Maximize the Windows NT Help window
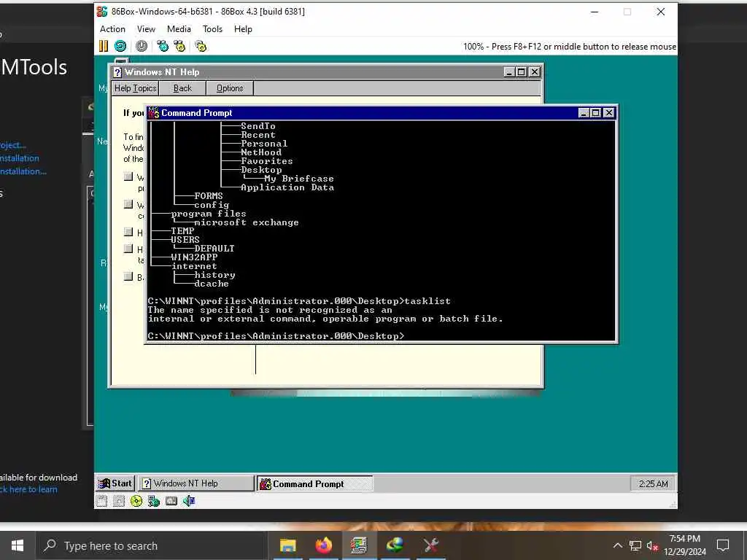The width and height of the screenshot is (747, 560). tap(521, 72)
